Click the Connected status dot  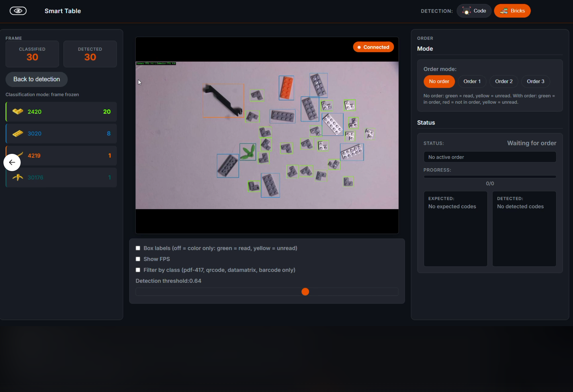[x=359, y=47]
